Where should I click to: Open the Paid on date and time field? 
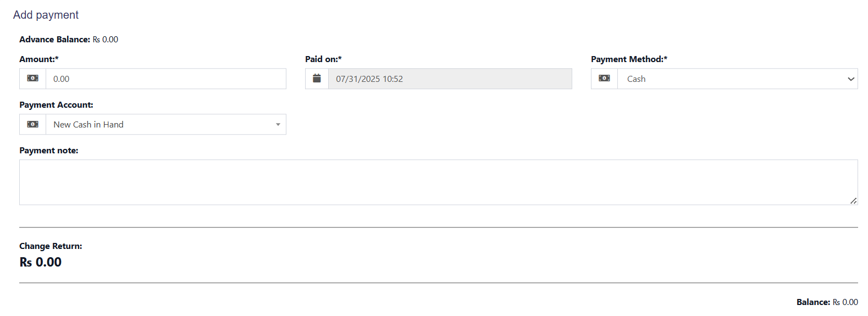[x=450, y=79]
